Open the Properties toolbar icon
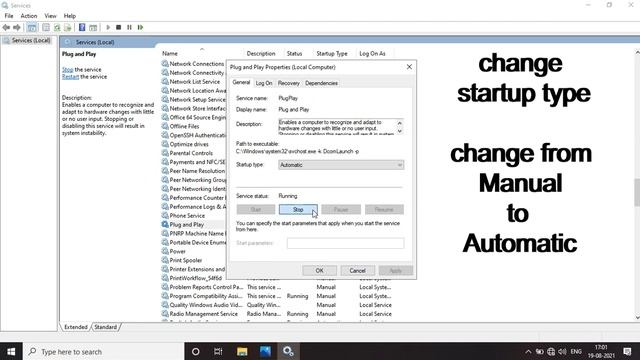The height and width of the screenshot is (360, 640). [x=46, y=27]
